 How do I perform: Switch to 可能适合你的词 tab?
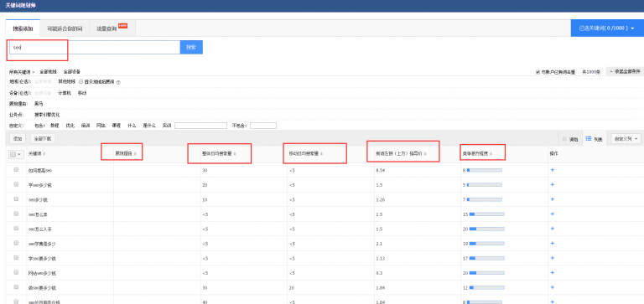65,28
